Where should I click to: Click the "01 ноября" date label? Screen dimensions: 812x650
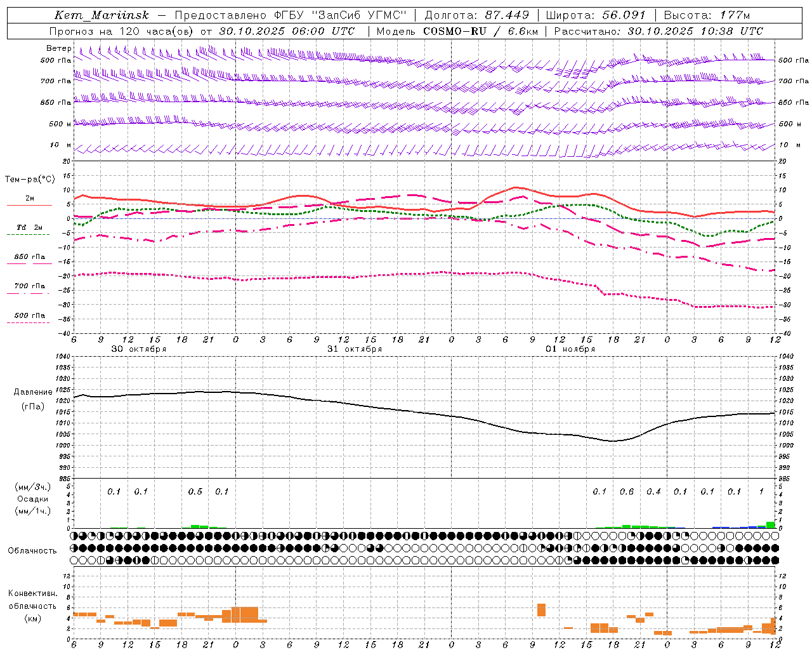click(x=570, y=349)
